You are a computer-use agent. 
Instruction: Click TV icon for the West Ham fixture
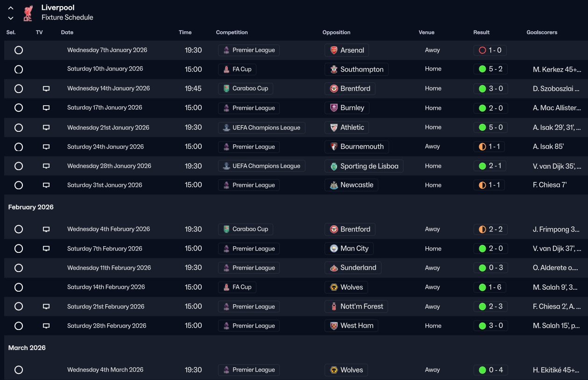pos(46,326)
